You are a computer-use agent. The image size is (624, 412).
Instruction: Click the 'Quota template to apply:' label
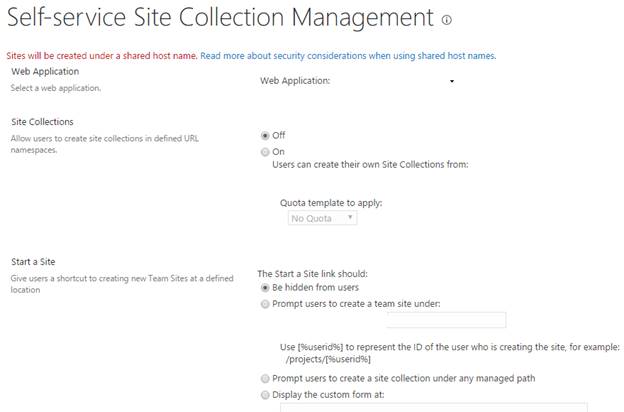[331, 202]
